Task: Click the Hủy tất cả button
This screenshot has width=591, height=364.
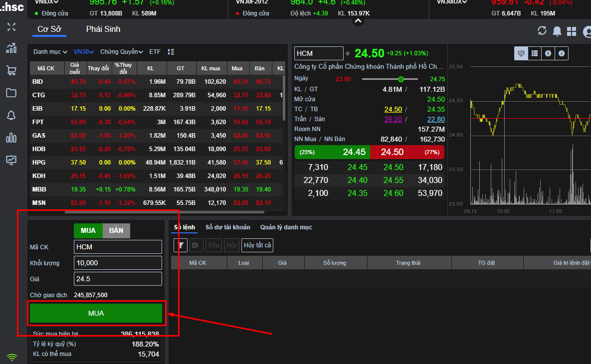Action: pos(257,245)
